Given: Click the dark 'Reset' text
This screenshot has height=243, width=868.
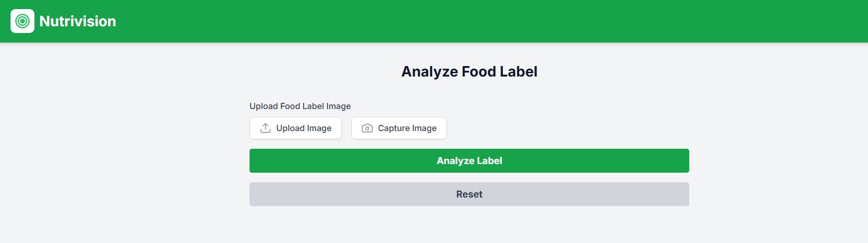Looking at the screenshot, I should click(469, 194).
